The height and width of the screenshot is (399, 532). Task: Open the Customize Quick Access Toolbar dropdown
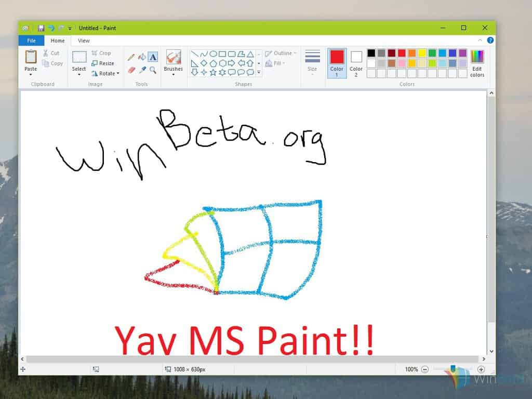(70, 29)
